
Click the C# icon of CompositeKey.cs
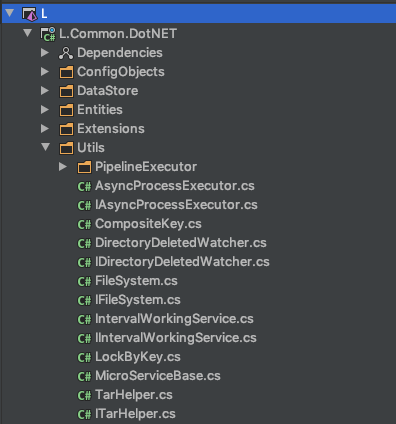point(84,225)
